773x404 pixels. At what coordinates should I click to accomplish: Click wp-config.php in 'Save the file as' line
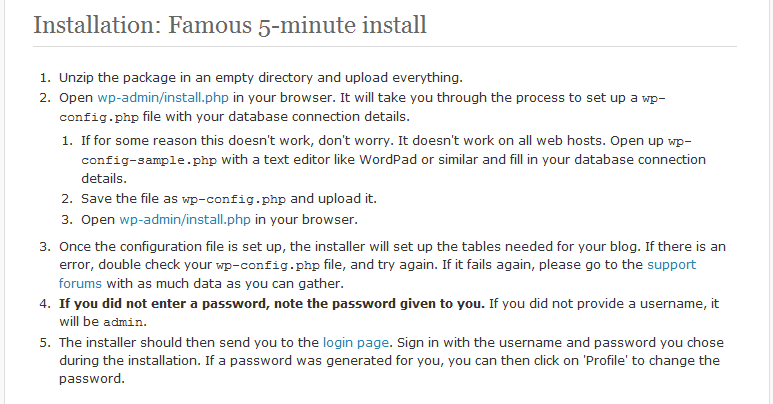[x=234, y=199]
